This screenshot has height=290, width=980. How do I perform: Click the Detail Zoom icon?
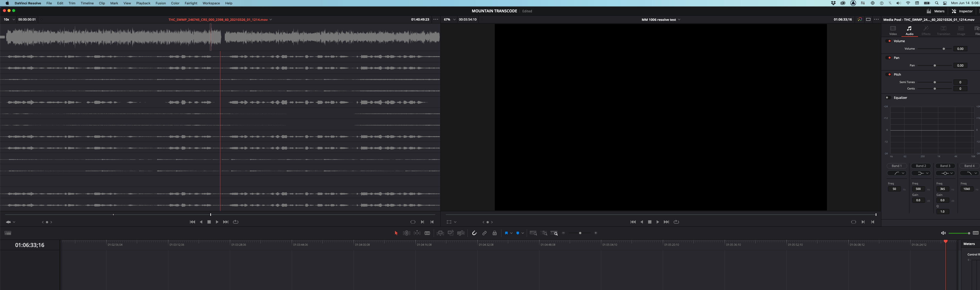[544, 233]
